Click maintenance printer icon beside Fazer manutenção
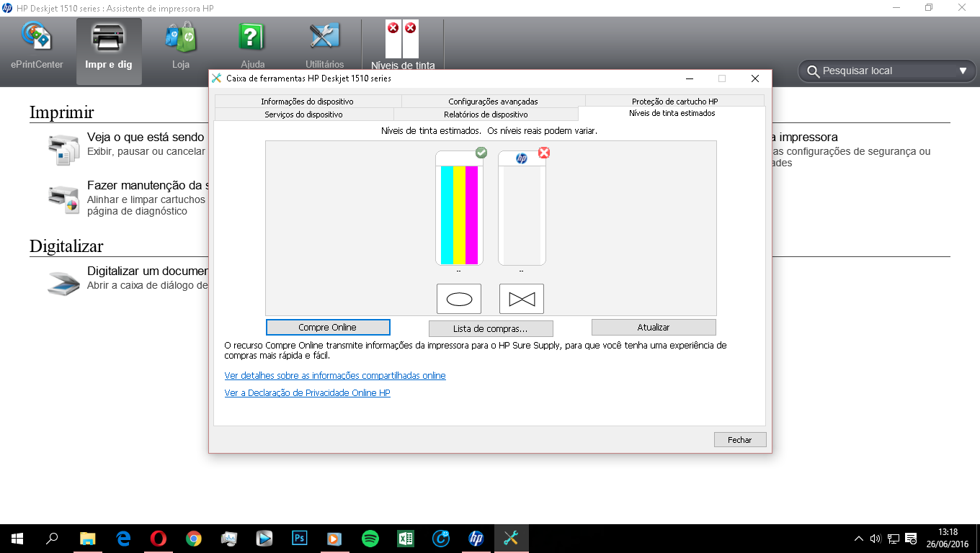Screen dimensions: 980x553 [x=63, y=199]
